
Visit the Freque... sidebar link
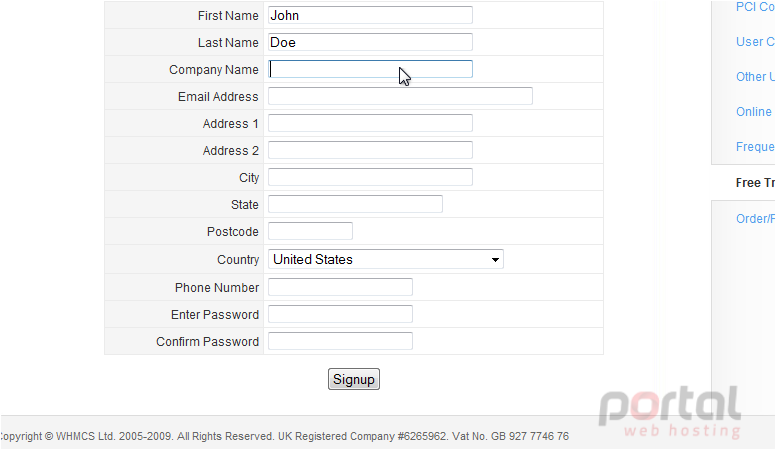tap(755, 147)
